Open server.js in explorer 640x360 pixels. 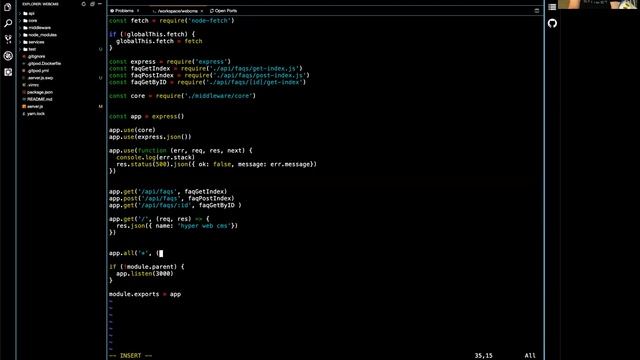[34, 107]
